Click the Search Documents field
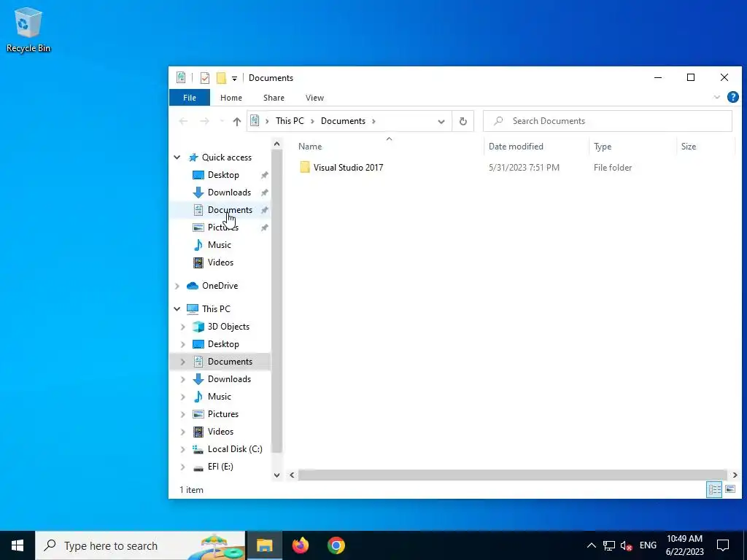 click(608, 121)
